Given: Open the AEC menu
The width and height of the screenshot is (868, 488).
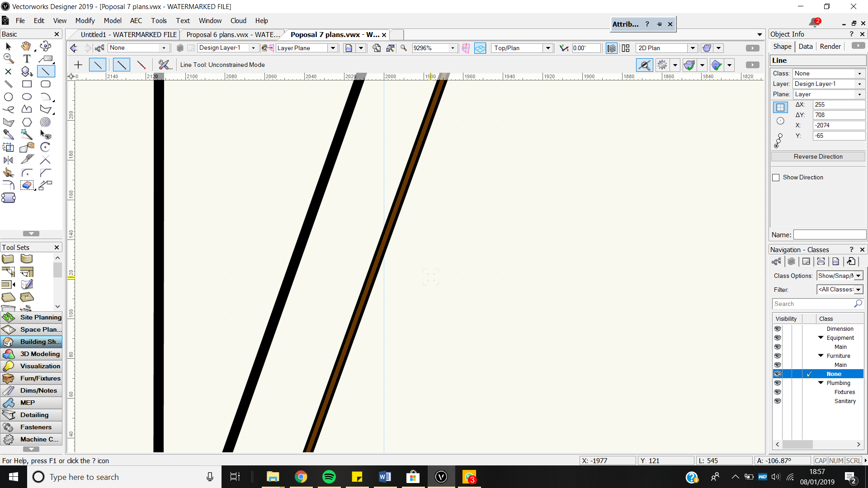Looking at the screenshot, I should (136, 20).
